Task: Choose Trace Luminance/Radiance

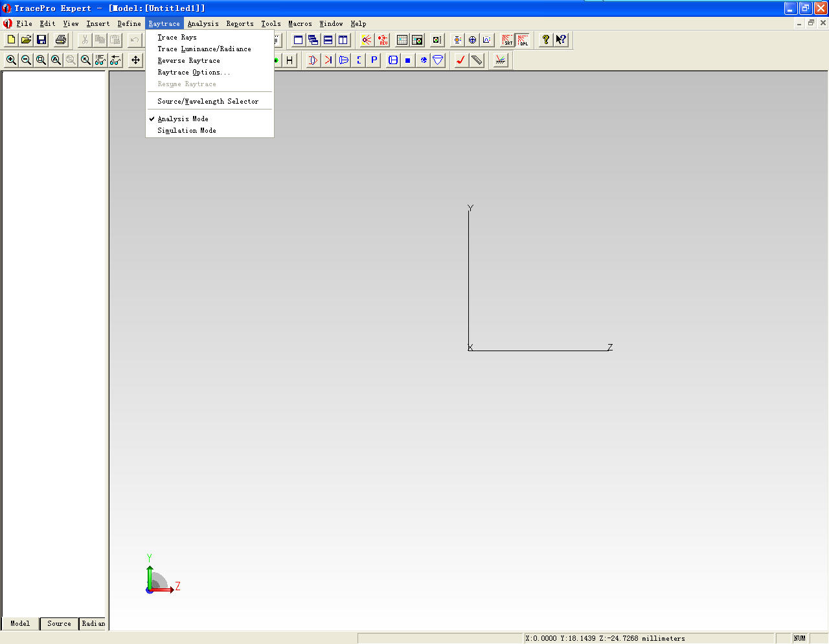Action: pyautogui.click(x=210, y=49)
